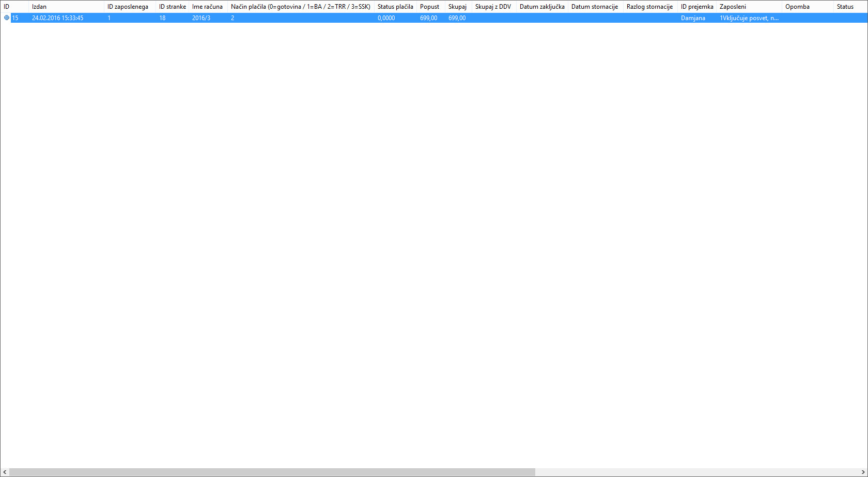The image size is (868, 477).
Task: Click the ID stranke column header
Action: (172, 7)
